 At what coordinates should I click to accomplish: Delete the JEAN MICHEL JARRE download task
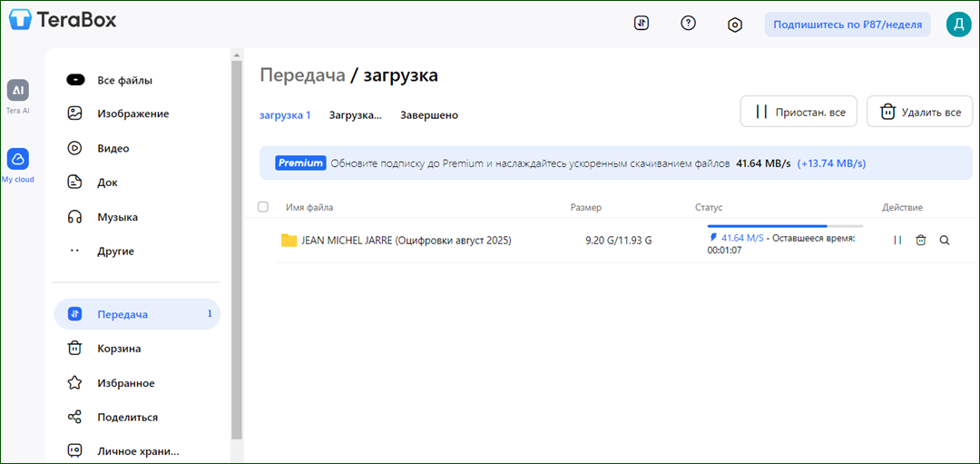[x=921, y=240]
